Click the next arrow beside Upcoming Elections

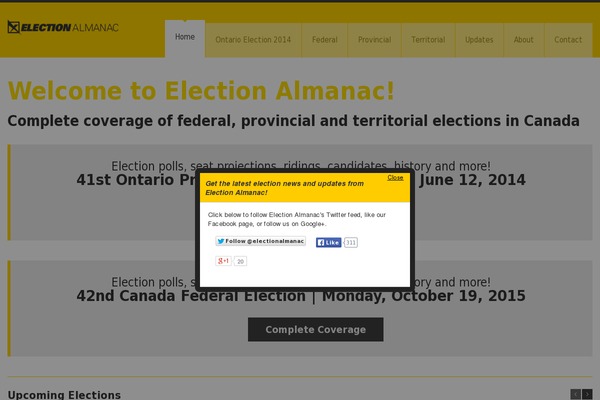[587, 394]
